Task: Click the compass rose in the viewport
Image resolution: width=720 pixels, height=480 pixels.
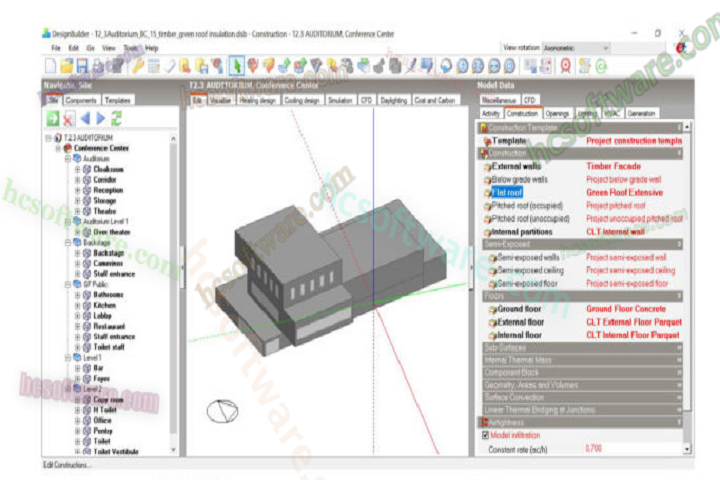Action: (222, 411)
